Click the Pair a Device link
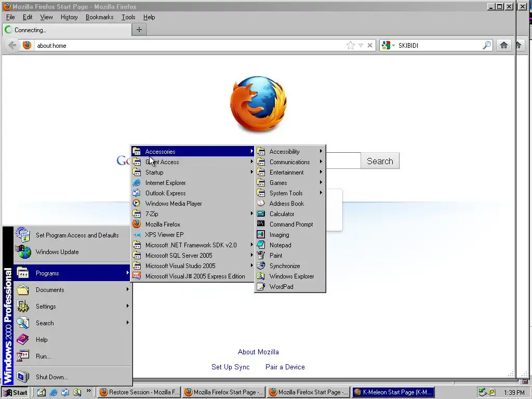 point(285,367)
